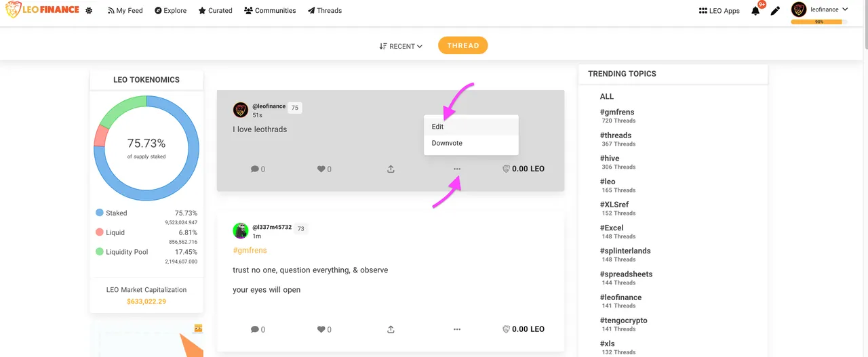Filter by trending topic #splinterlands
The image size is (868, 357).
pyautogui.click(x=625, y=251)
